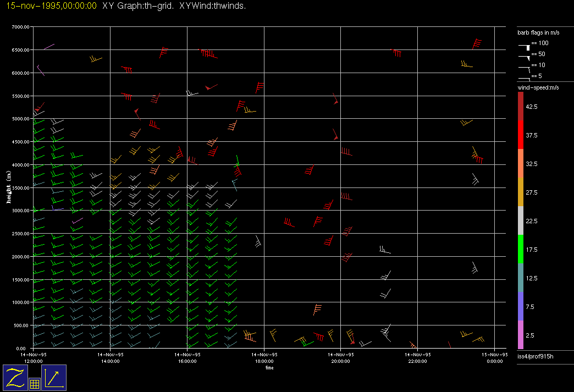
Task: Click the 10 m/s barb symbol
Action: [x=525, y=68]
